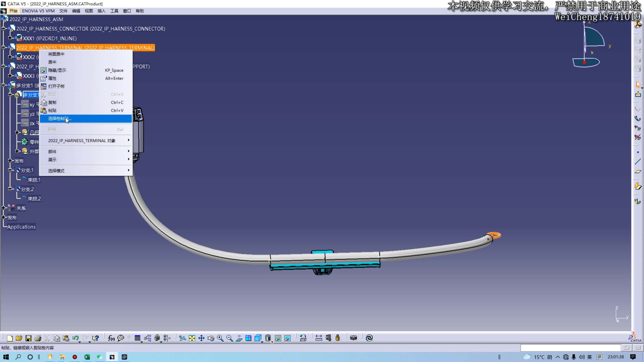This screenshot has height=362, width=644.
Task: Choose 将图居中 in the context menu
Action: 86,54
